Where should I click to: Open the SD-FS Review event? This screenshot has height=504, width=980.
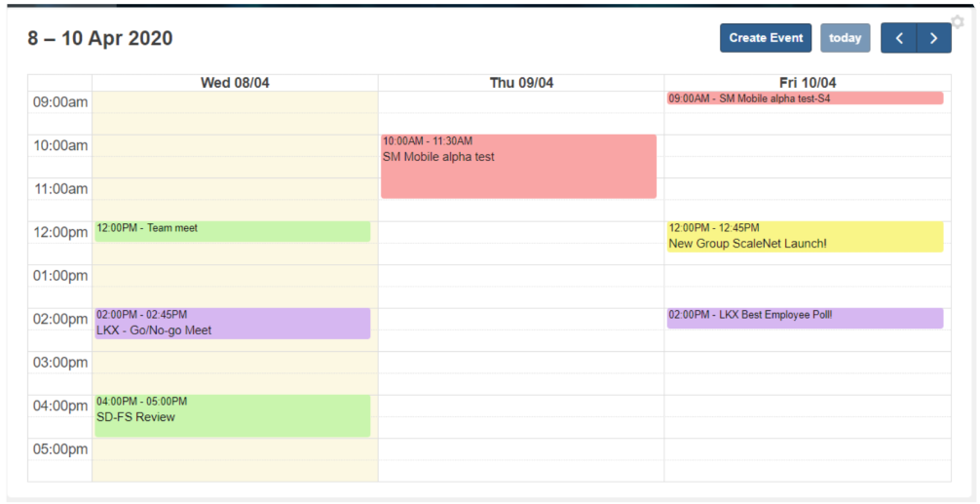(232, 416)
